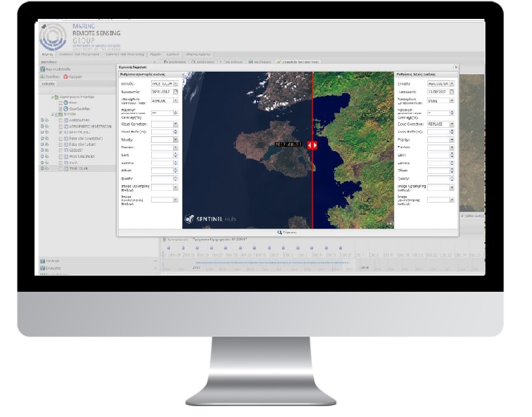The width and height of the screenshot is (532, 417).
Task: Open the left panel Cloud Correction dropdown
Action: (175, 124)
